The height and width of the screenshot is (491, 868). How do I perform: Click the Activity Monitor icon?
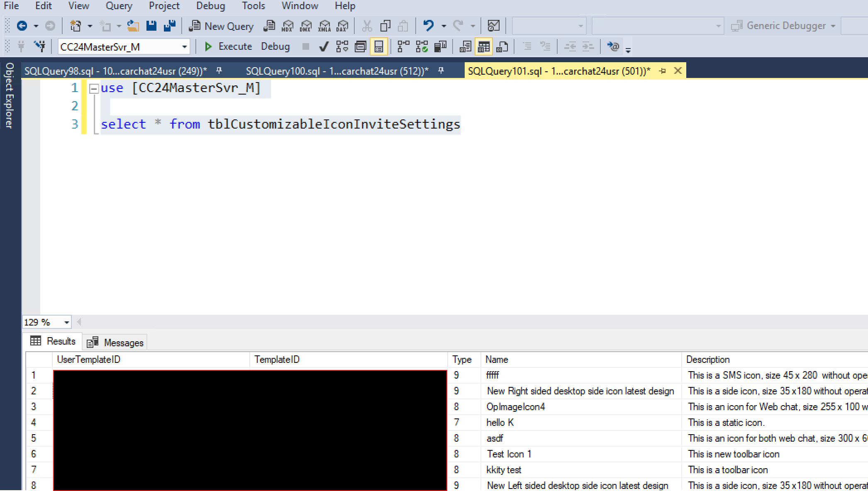[493, 26]
